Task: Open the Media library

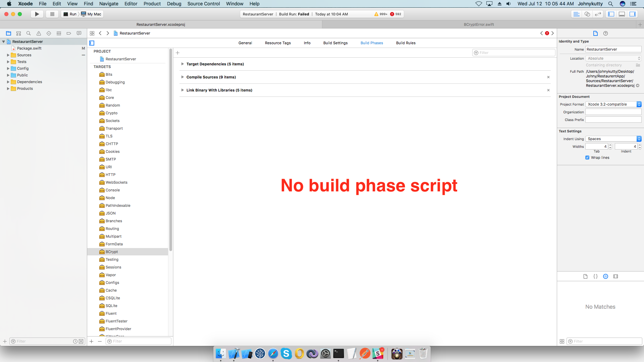Action: [x=615, y=277]
